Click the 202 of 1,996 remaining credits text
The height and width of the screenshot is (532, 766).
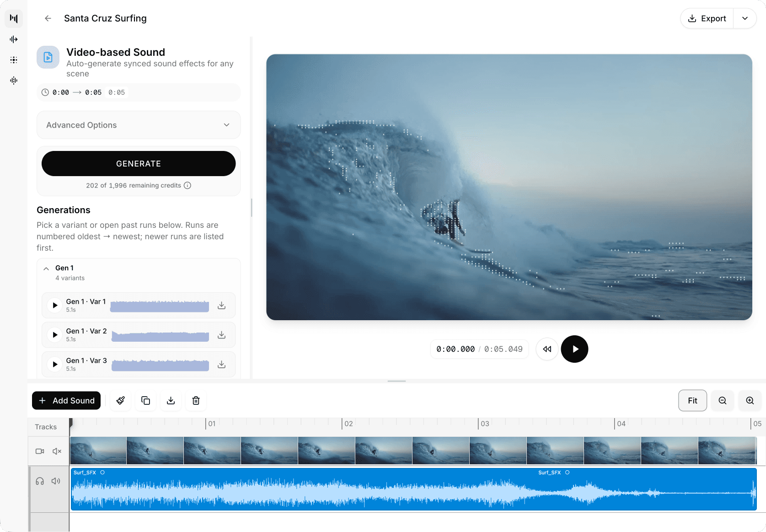134,185
